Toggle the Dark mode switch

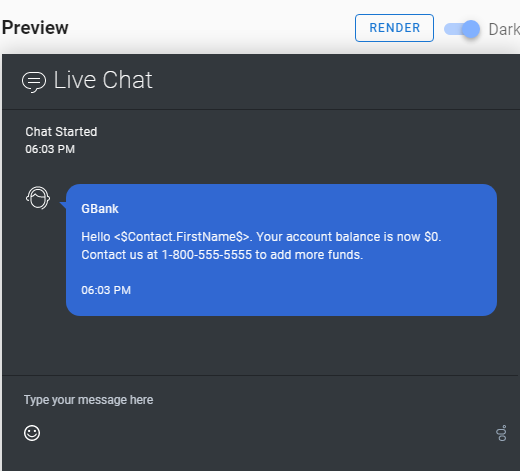coord(462,29)
